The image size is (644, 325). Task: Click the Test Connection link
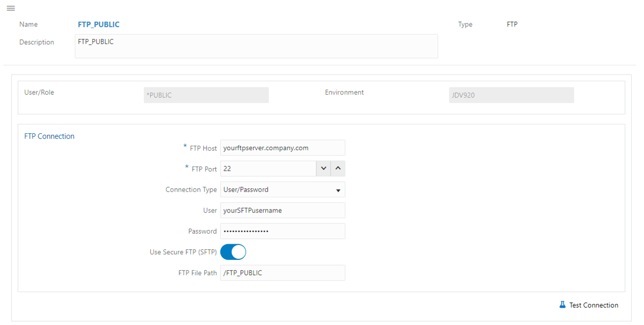[594, 305]
